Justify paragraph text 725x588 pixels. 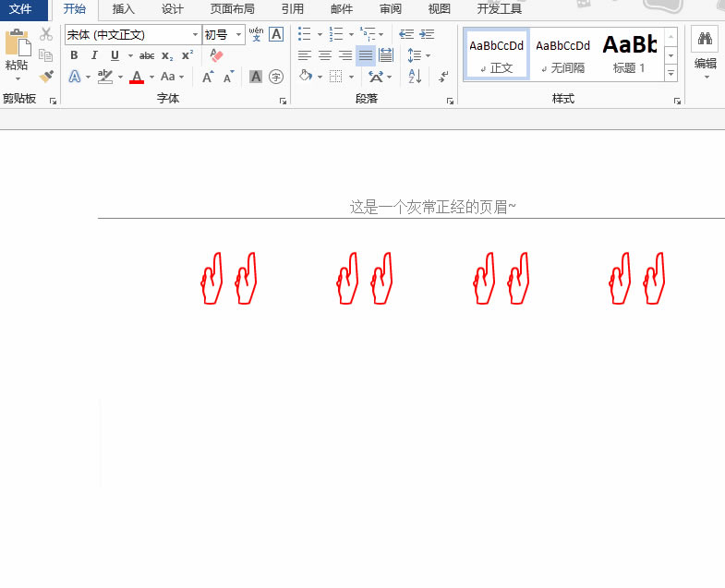coord(366,56)
